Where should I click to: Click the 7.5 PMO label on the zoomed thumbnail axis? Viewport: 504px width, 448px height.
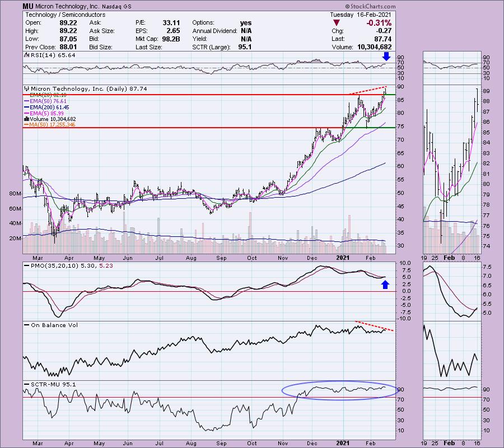coord(487,267)
